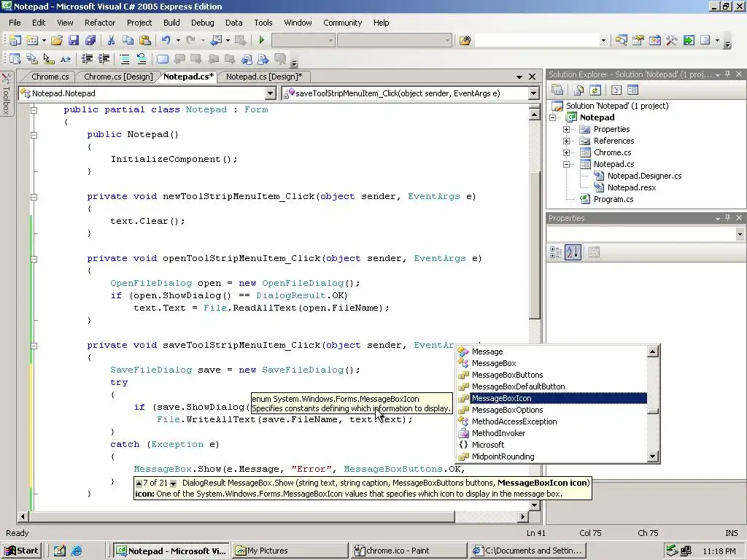The width and height of the screenshot is (747, 560).
Task: Open the Object Browser toolbar icon
Action: click(655, 41)
